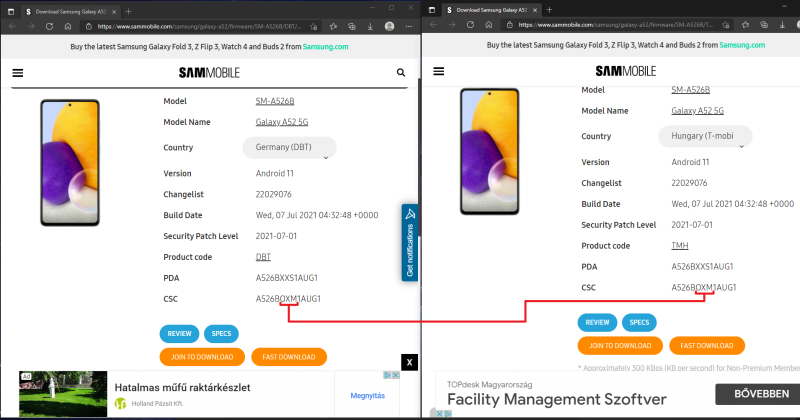Image resolution: width=800 pixels, height=420 pixels.
Task: Click the lawn photo in Hatalmas műfű ad
Action: (x=63, y=394)
